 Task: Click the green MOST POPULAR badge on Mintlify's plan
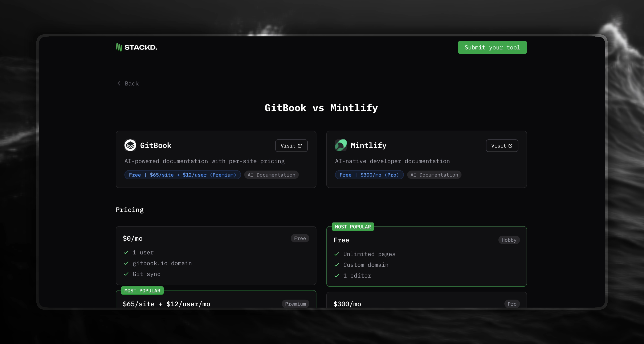point(352,227)
